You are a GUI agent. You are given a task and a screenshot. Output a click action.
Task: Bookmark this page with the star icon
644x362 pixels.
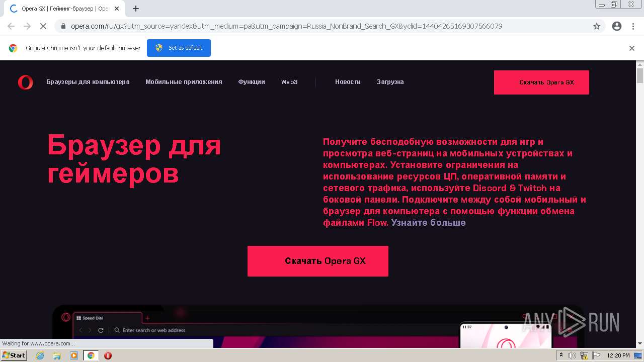click(x=597, y=26)
